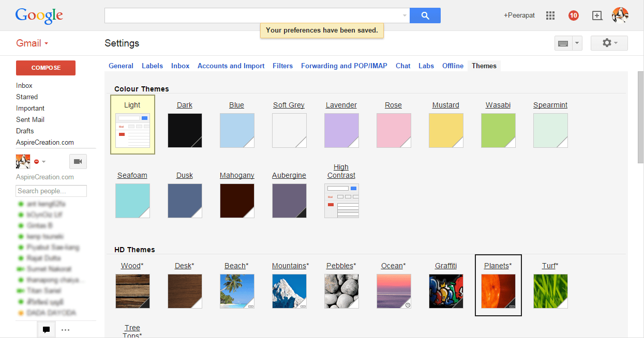644x338 pixels.
Task: Open Forwarding and POP/IMAP tab
Action: click(344, 66)
